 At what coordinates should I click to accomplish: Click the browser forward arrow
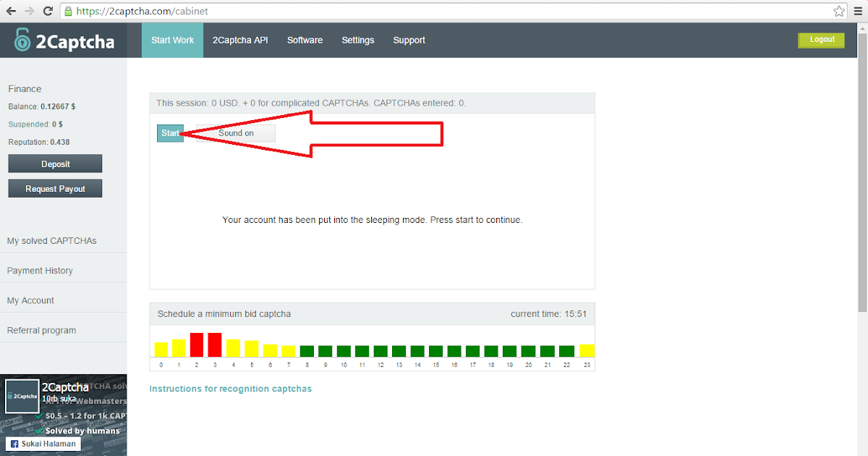click(x=30, y=12)
